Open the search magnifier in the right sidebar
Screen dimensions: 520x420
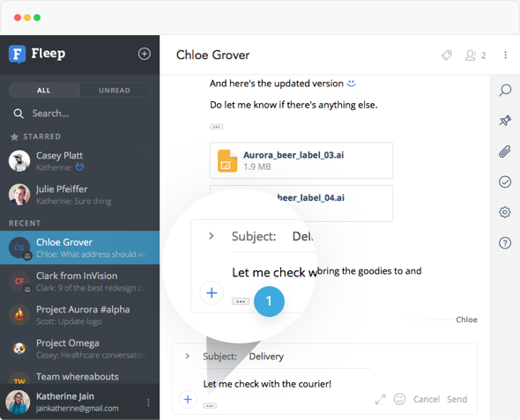(505, 90)
